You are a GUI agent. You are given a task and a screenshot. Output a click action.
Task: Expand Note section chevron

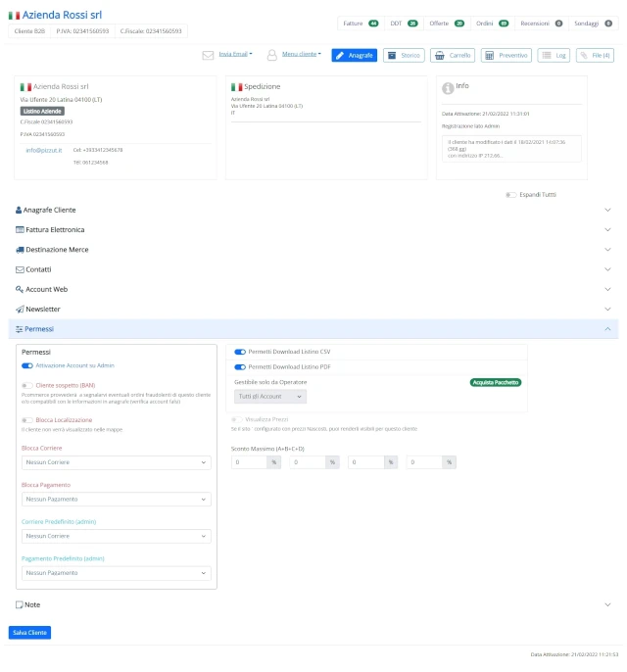(607, 604)
